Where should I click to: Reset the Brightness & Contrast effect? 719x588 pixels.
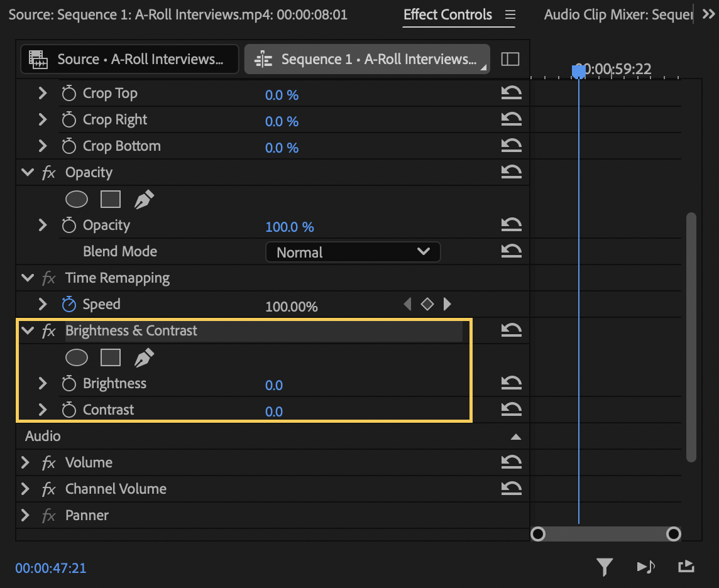(x=511, y=330)
